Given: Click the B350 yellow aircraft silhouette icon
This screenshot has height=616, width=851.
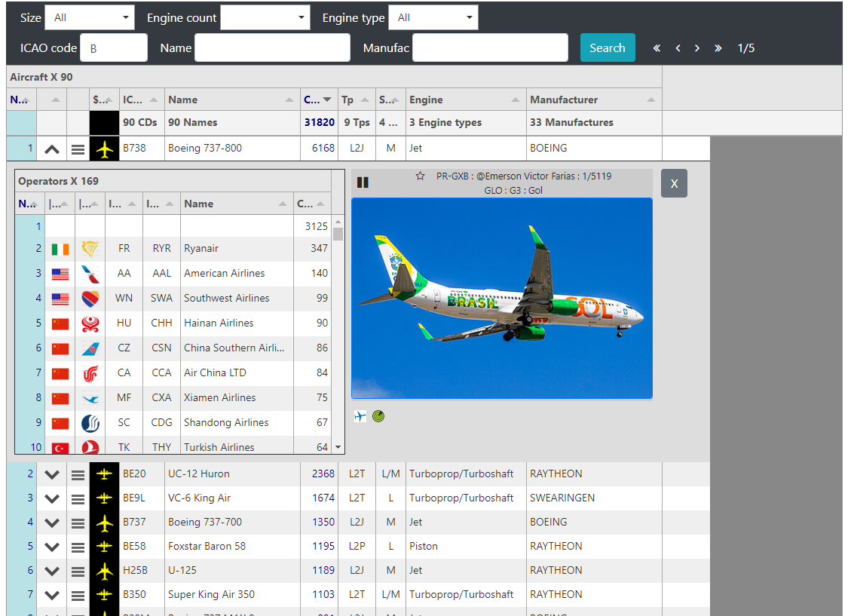Looking at the screenshot, I should (x=104, y=595).
